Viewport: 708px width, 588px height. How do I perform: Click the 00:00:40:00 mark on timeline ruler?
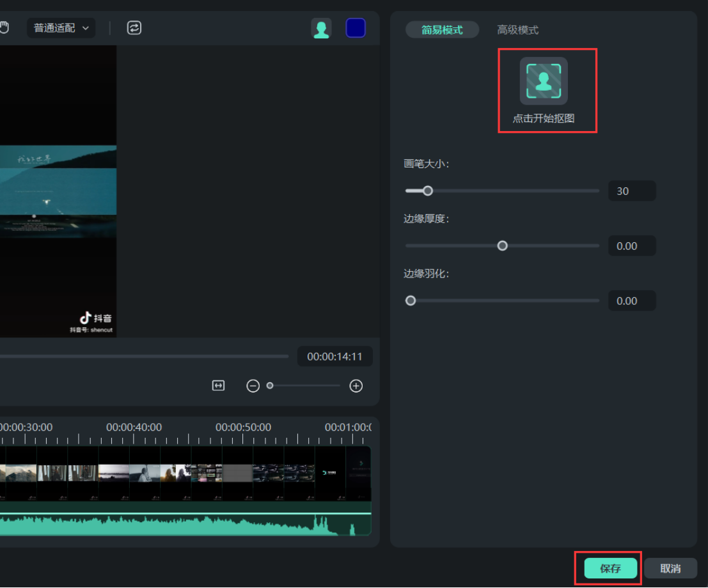tap(134, 427)
